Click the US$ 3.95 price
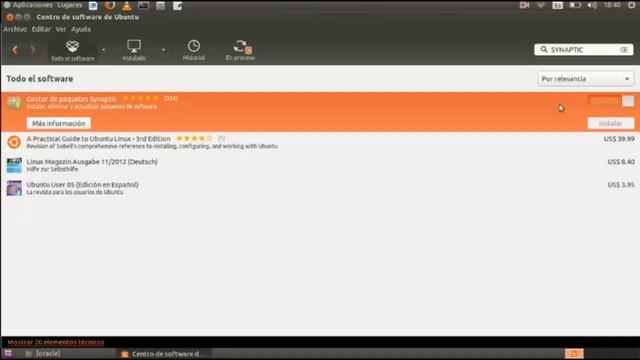This screenshot has height=360, width=640. click(x=621, y=185)
